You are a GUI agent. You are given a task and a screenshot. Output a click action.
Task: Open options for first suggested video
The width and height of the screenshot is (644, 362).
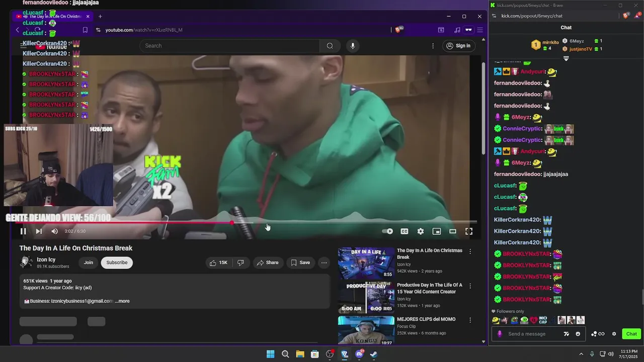click(x=470, y=251)
